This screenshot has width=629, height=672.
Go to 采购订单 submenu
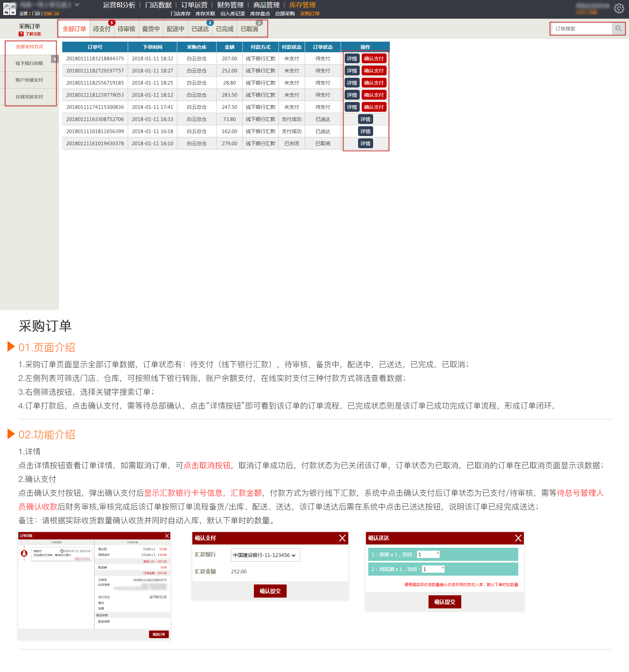(310, 14)
